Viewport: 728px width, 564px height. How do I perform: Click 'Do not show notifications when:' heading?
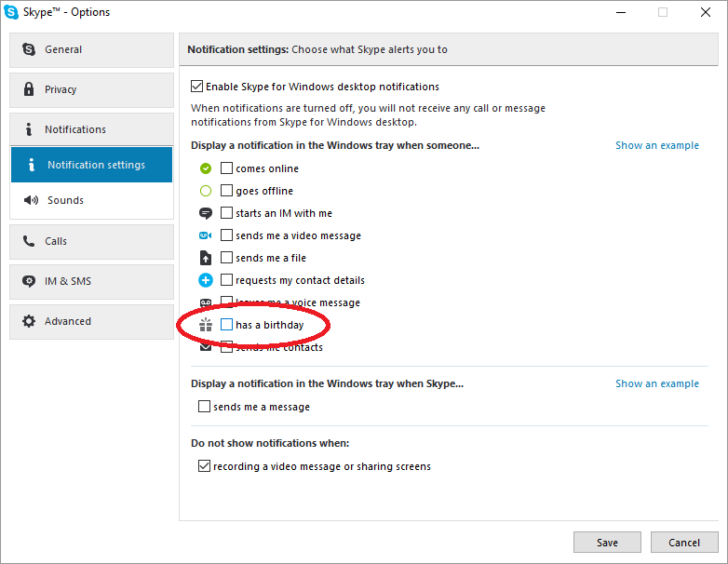pyautogui.click(x=270, y=443)
